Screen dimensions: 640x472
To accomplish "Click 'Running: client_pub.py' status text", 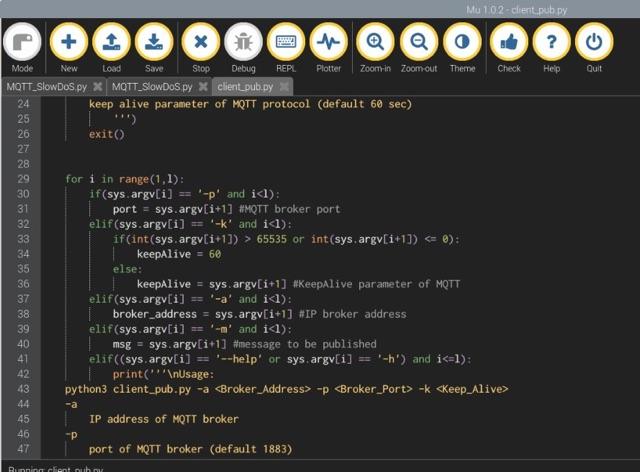I will (56, 469).
